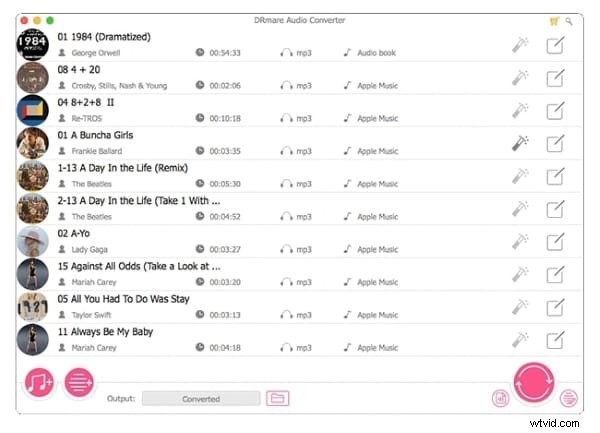The height and width of the screenshot is (433, 600).
Task: Edit tags for 08 4 + 20
Action: pos(555,78)
